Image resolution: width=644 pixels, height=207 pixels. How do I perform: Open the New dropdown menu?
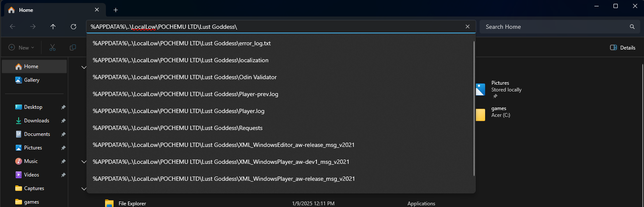21,47
